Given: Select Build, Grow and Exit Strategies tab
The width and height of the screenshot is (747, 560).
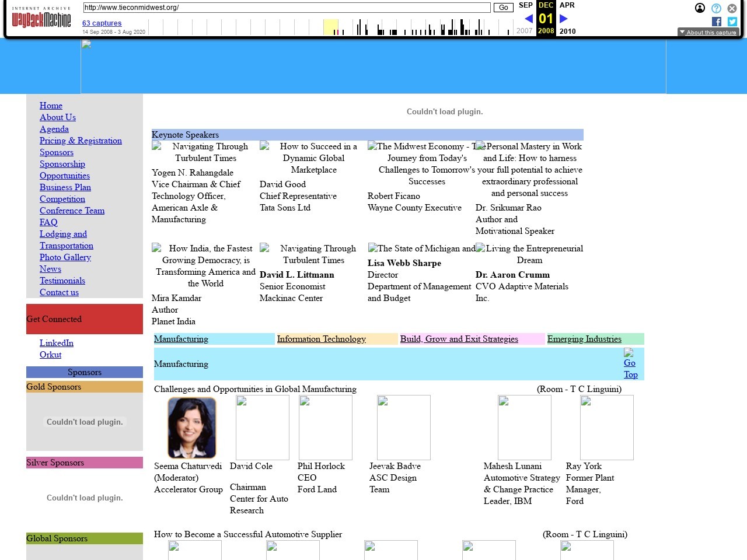Looking at the screenshot, I should click(459, 339).
